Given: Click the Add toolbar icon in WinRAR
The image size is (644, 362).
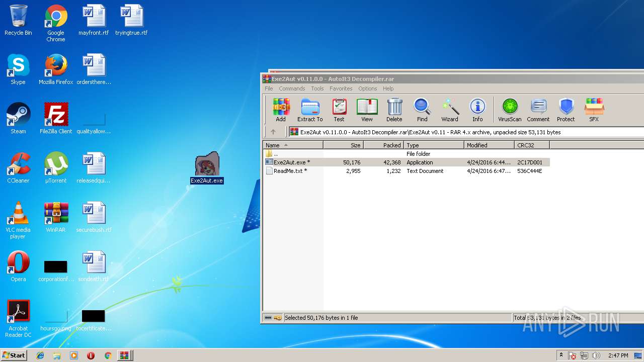Looking at the screenshot, I should 281,110.
